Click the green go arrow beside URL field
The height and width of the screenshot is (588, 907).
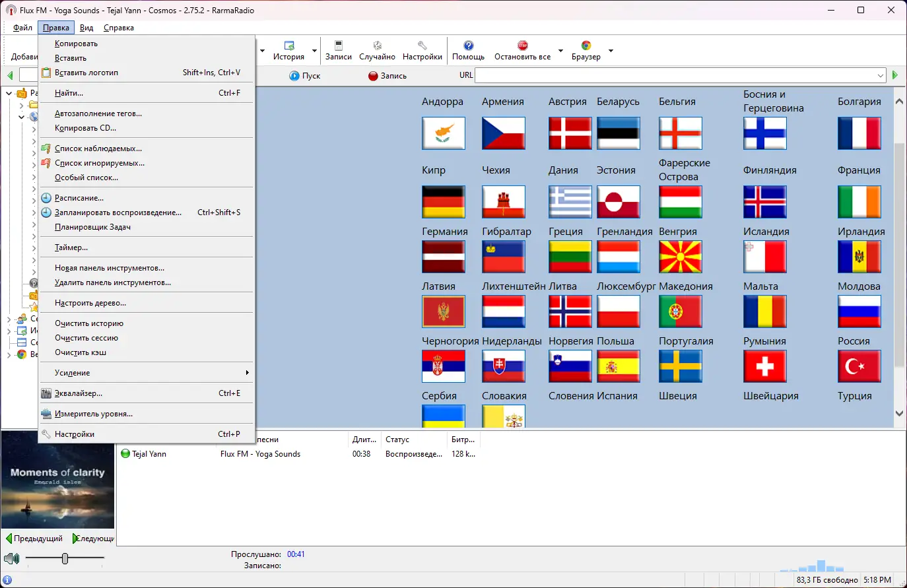coord(895,75)
